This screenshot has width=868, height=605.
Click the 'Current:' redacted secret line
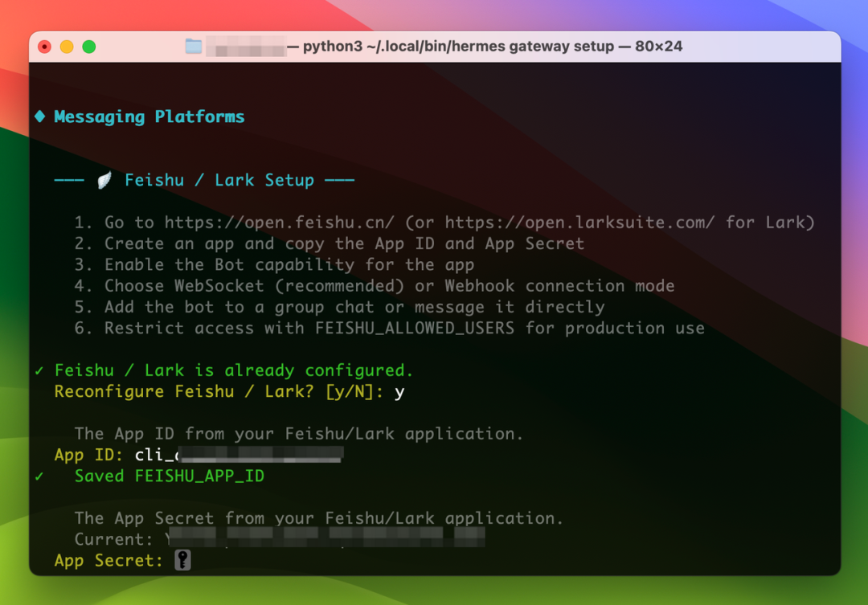280,539
